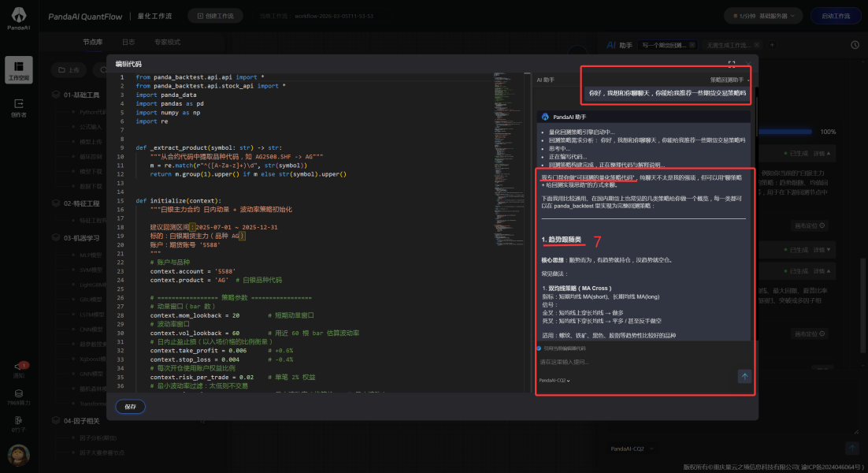
Task: Click the 100% progress bar
Action: click(x=785, y=132)
